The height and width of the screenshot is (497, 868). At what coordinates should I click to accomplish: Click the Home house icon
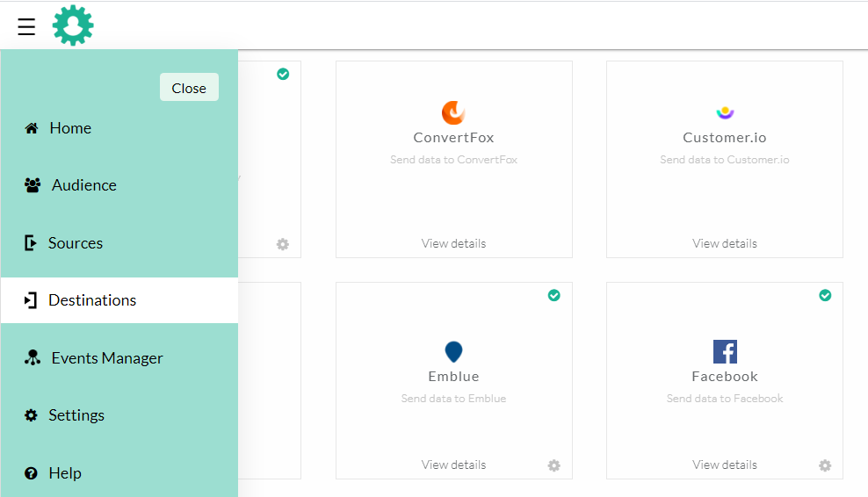(32, 128)
